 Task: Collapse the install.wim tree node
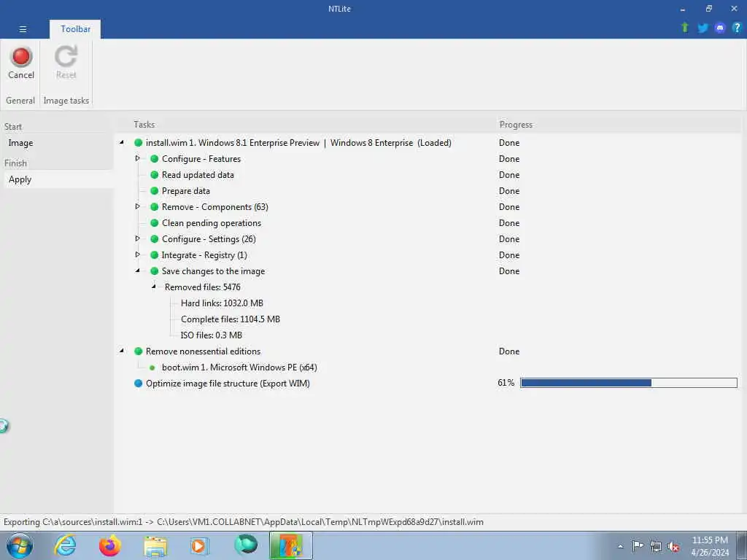pos(122,142)
